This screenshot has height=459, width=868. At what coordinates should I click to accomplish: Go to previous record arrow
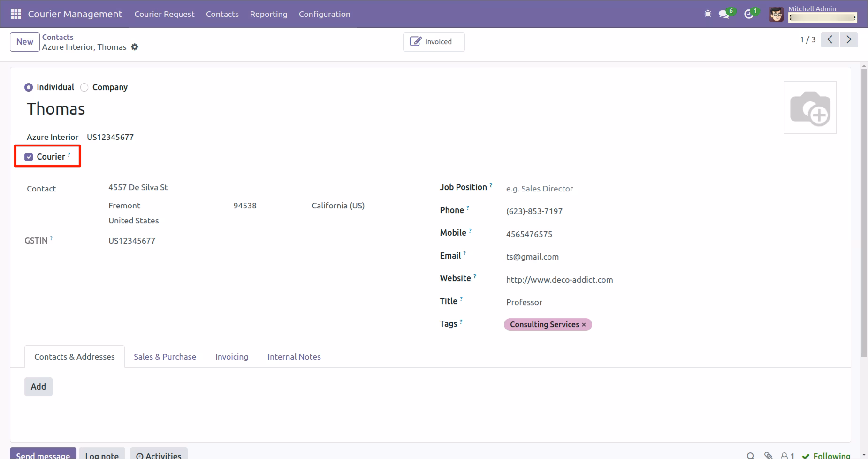(830, 40)
